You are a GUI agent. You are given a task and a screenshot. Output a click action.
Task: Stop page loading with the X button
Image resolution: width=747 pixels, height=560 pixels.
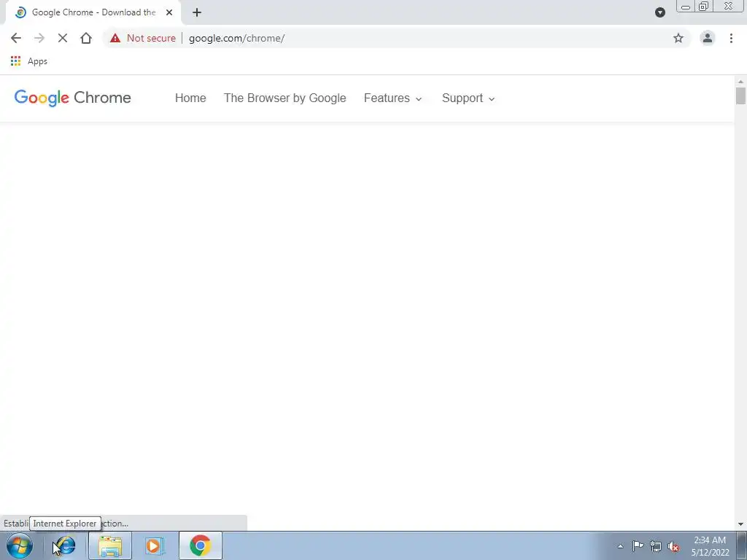pyautogui.click(x=63, y=38)
